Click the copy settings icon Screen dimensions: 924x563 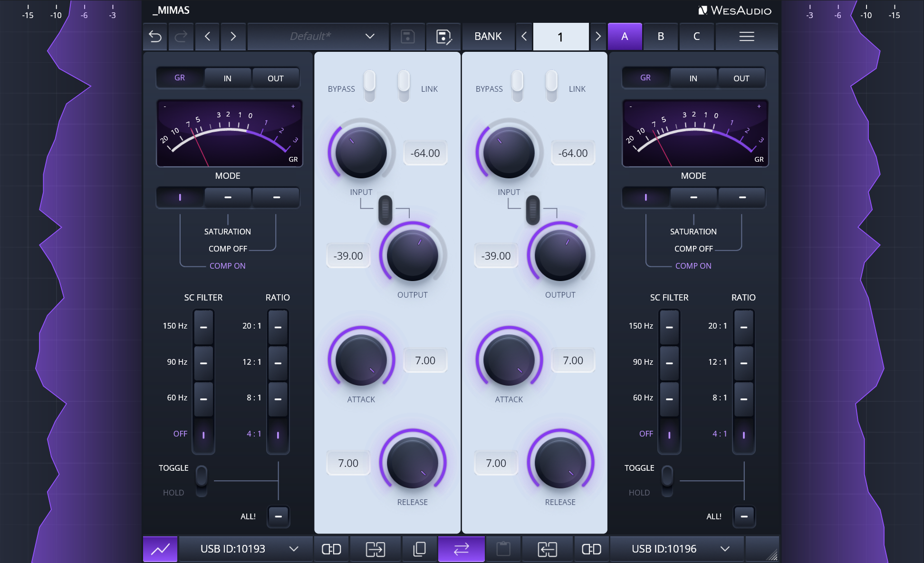coord(420,549)
